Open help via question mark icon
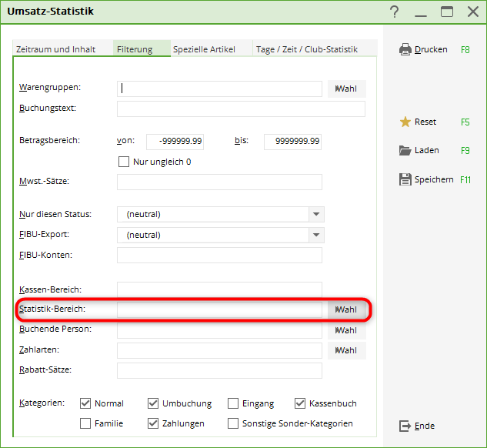 (x=395, y=12)
